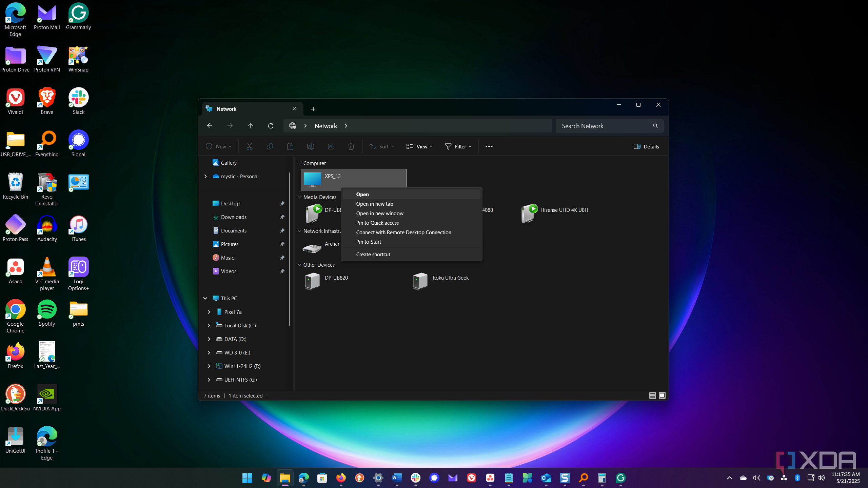Expand Local Disk (C:) in tree
868x488 pixels.
[x=209, y=325]
